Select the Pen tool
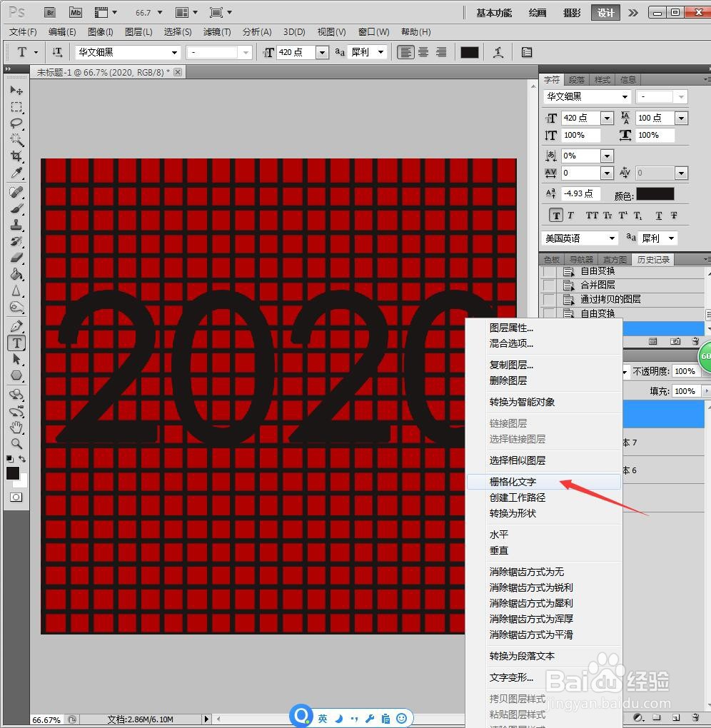Viewport: 711px width, 728px height. 16,326
